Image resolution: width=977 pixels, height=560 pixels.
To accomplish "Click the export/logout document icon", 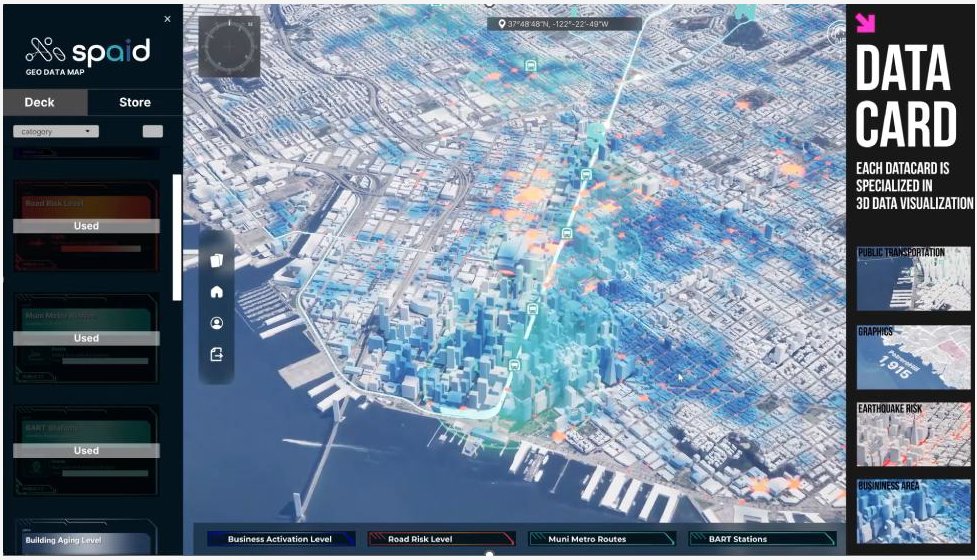I will [216, 354].
